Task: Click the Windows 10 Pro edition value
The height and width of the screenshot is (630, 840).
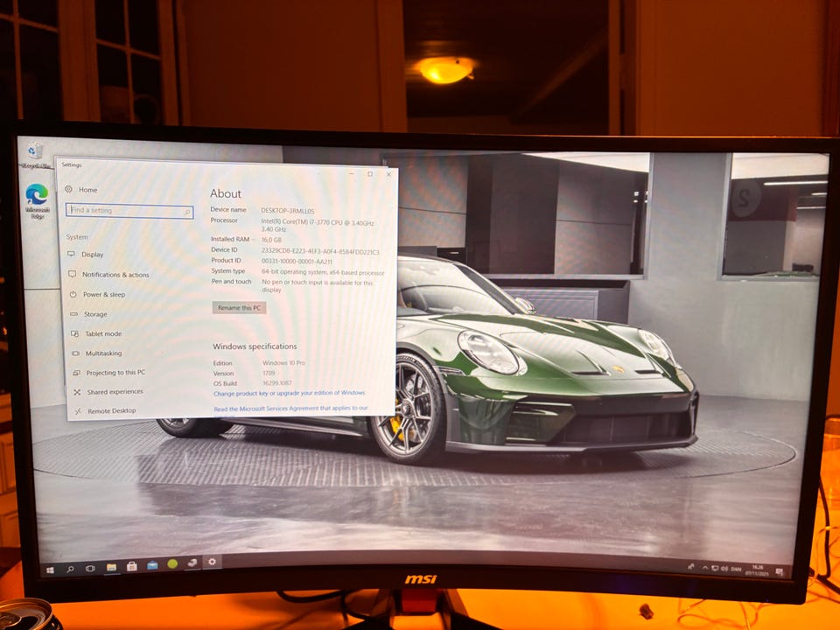Action: (x=283, y=363)
